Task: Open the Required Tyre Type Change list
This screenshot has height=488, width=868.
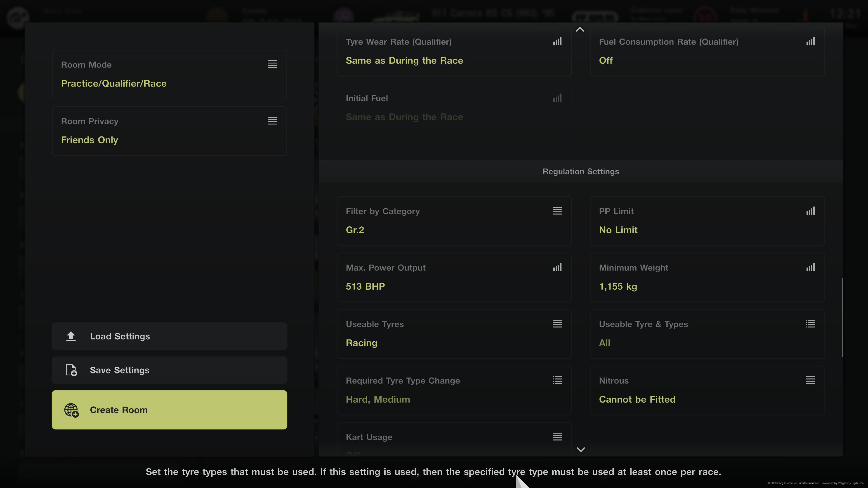Action: (x=454, y=390)
